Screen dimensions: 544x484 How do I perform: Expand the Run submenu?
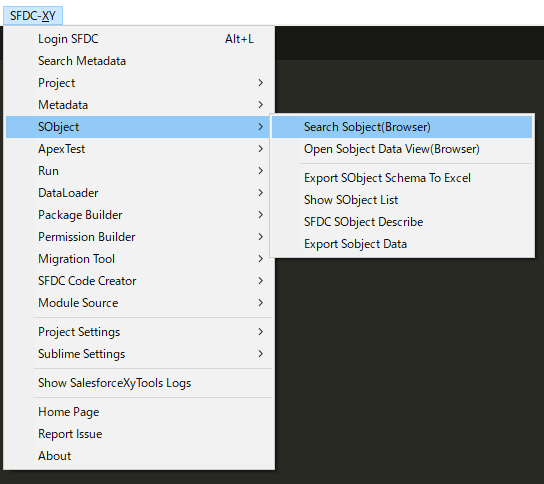click(x=139, y=171)
